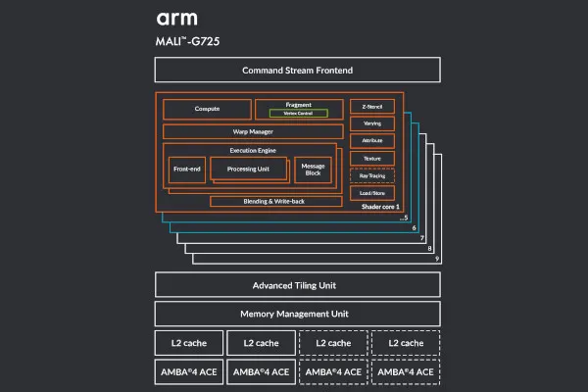
Task: Click the green Vertex Control box
Action: pos(297,114)
